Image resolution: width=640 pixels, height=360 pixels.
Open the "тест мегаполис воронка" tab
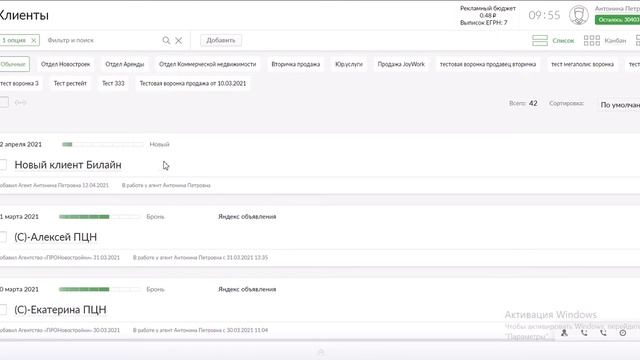[582, 64]
